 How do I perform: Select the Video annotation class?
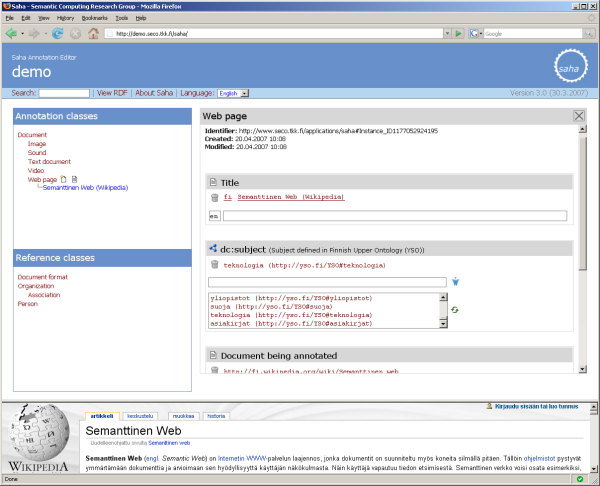36,170
